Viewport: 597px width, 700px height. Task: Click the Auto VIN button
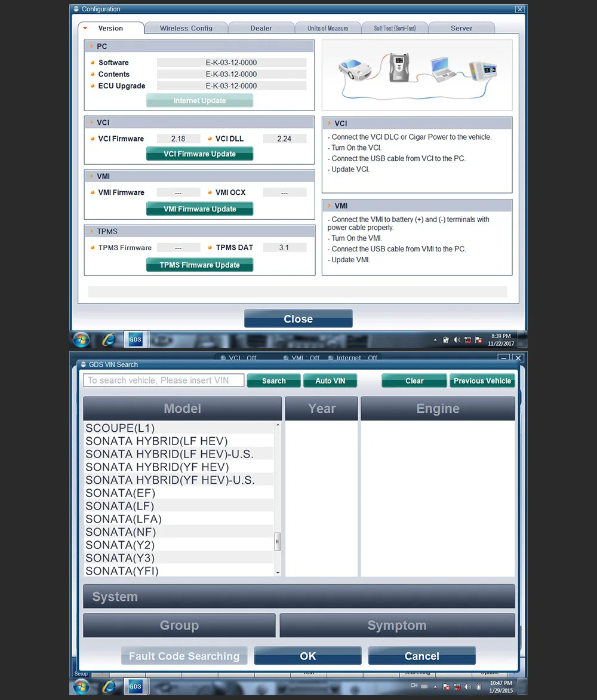(x=330, y=381)
